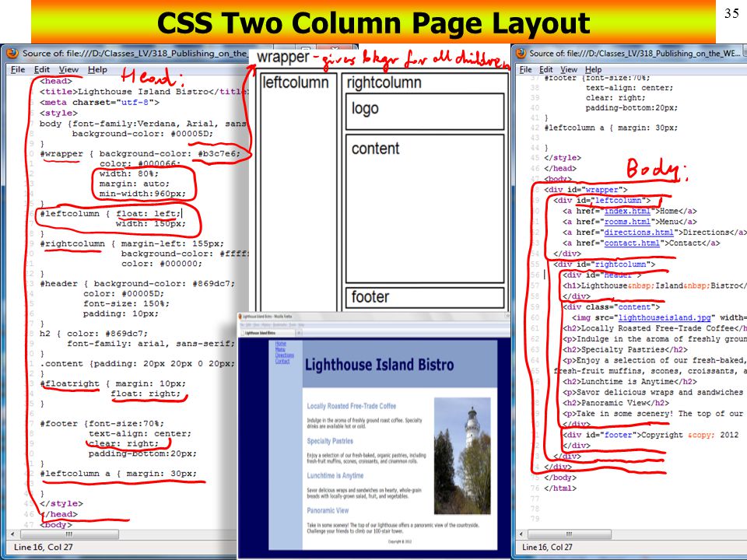Click Firefox icon in right source window title bar

(521, 54)
